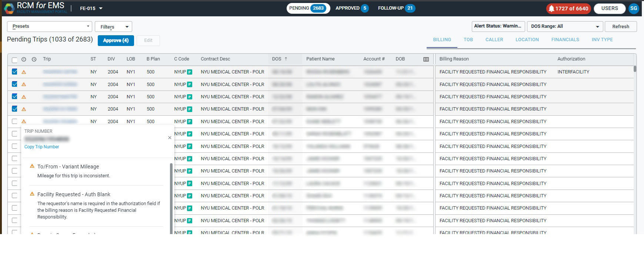Screen dimensions: 644x263
Task: Open the SG user avatar menu
Action: point(634,8)
